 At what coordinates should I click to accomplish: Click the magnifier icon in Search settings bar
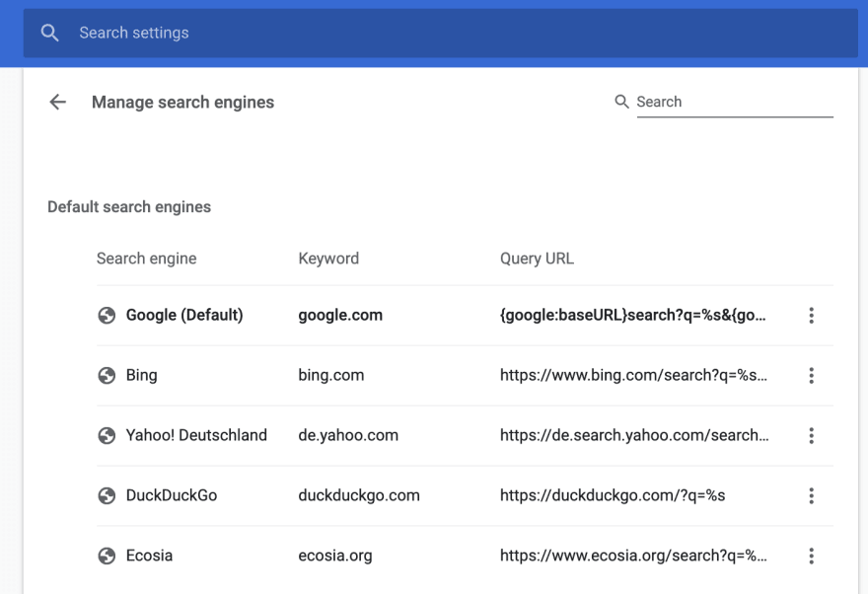50,33
